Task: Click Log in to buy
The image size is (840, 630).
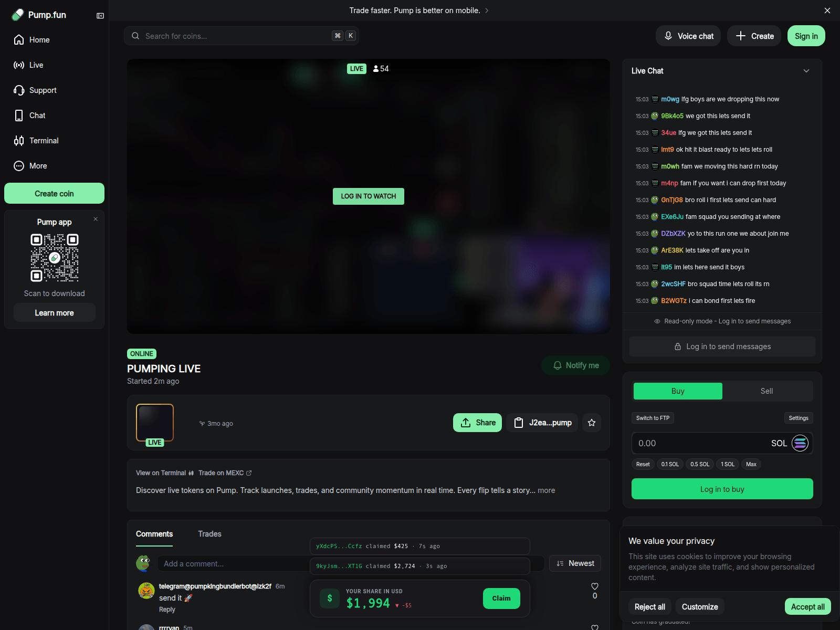Action: [722, 489]
